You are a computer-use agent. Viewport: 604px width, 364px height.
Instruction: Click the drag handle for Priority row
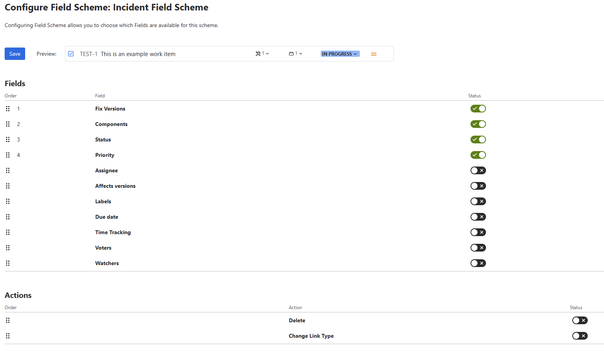(8, 155)
